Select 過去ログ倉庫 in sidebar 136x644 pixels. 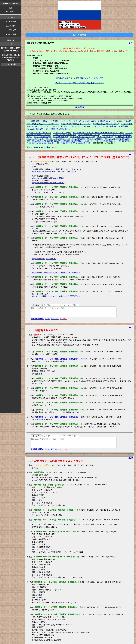pyautogui.click(x=11, y=26)
